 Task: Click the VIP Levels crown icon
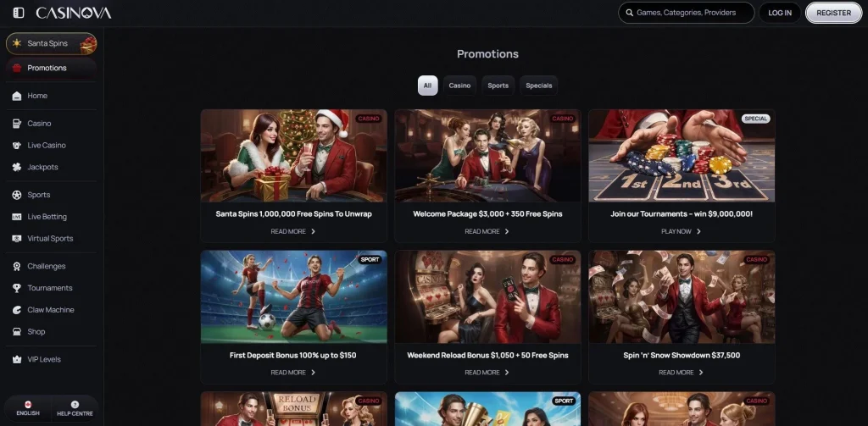17,360
